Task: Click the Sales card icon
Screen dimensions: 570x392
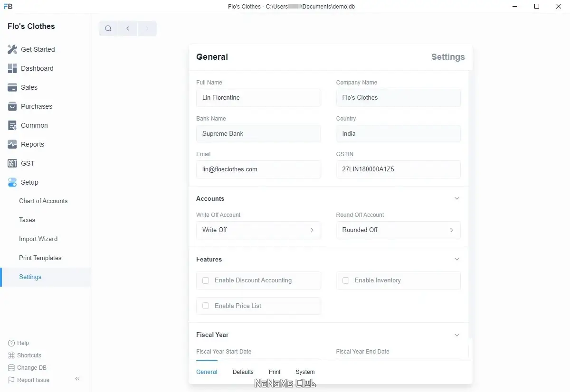Action: [12, 87]
